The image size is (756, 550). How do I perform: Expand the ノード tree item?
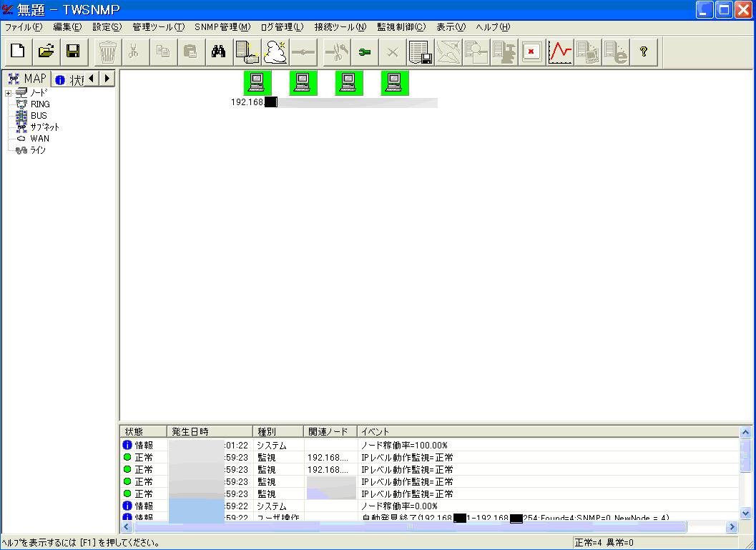(8, 93)
